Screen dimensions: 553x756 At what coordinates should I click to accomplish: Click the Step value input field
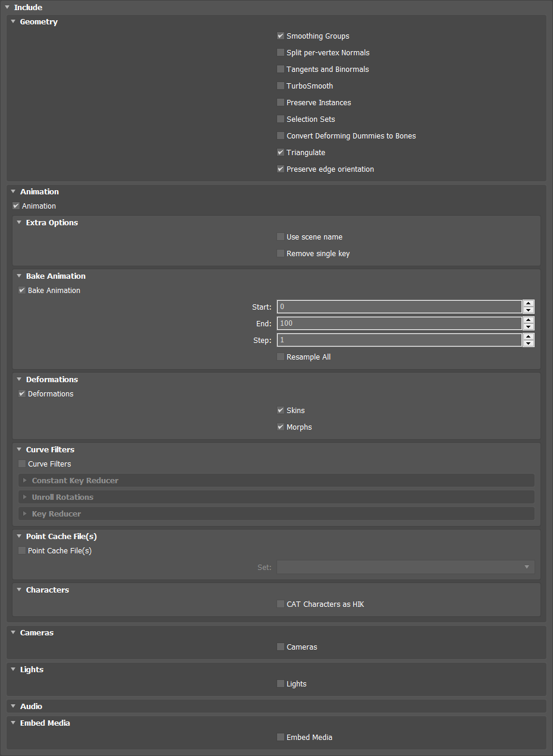pos(400,341)
